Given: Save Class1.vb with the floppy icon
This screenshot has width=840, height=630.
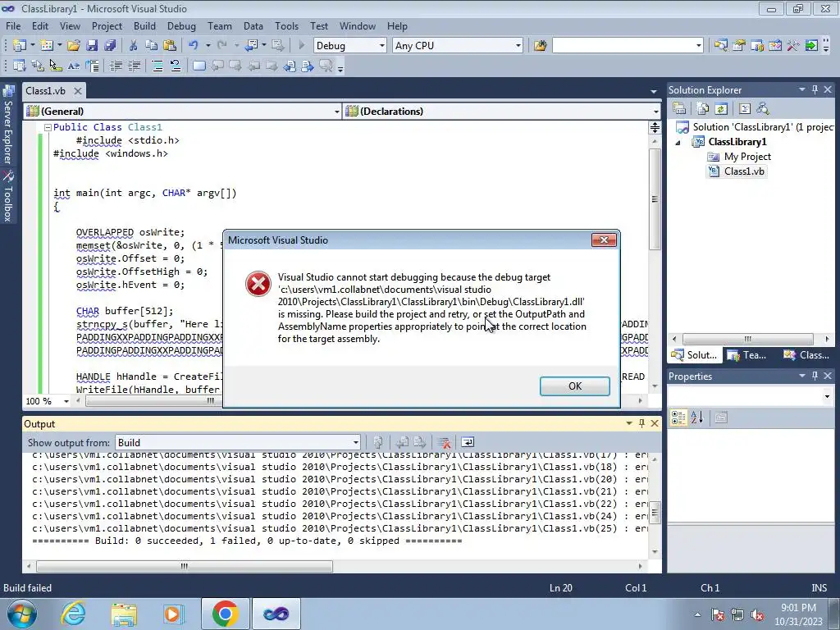Looking at the screenshot, I should click(x=92, y=46).
